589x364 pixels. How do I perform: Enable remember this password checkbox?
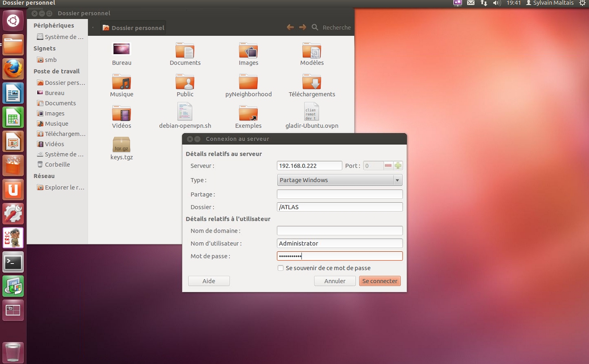click(281, 268)
